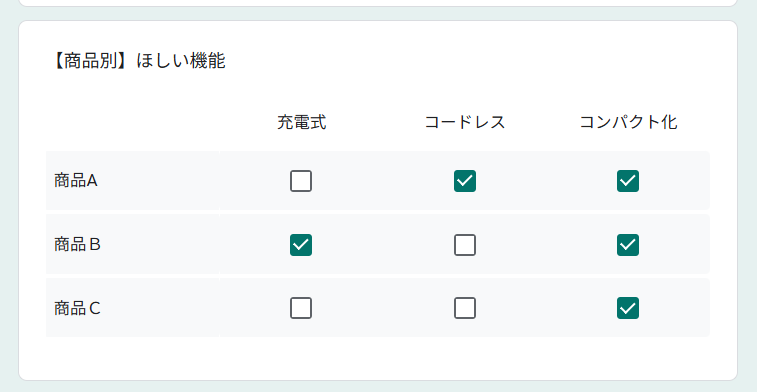Image resolution: width=757 pixels, height=392 pixels.
Task: Click the previous card's bottom edge above
Action: (x=378, y=5)
